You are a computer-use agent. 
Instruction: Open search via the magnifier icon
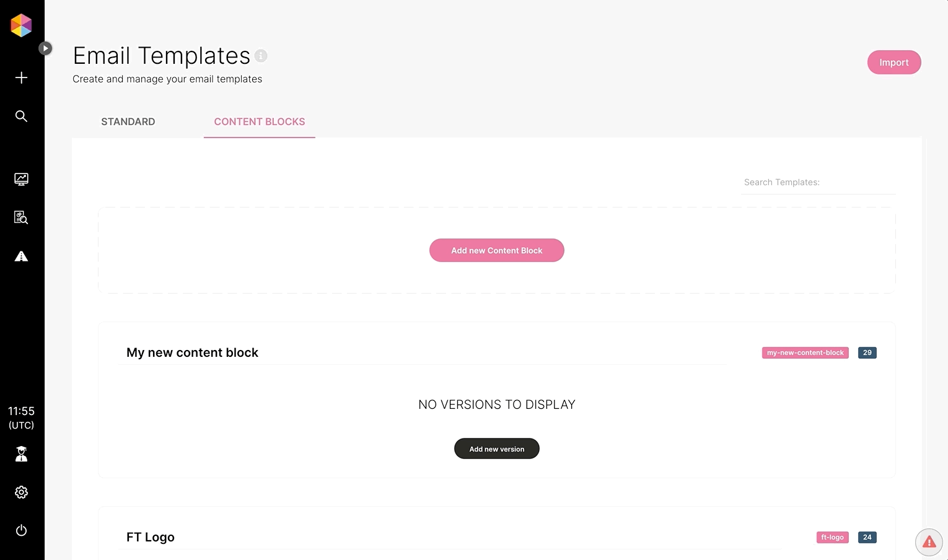point(21,116)
